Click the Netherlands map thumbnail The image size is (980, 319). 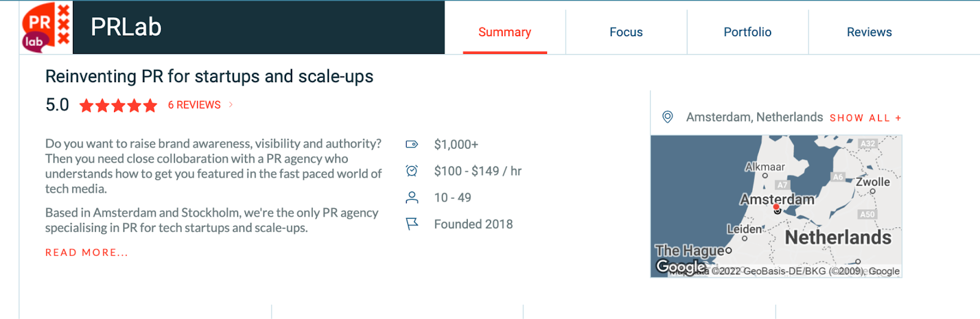[776, 206]
